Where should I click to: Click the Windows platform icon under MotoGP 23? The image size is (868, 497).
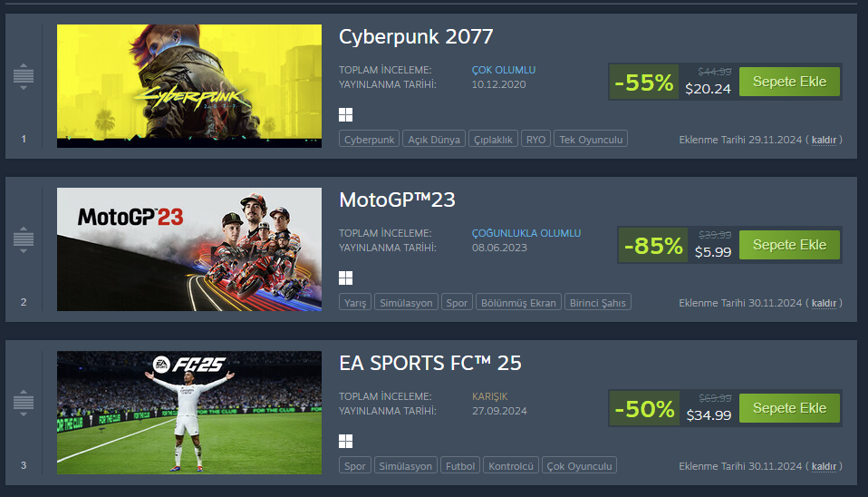tap(345, 278)
